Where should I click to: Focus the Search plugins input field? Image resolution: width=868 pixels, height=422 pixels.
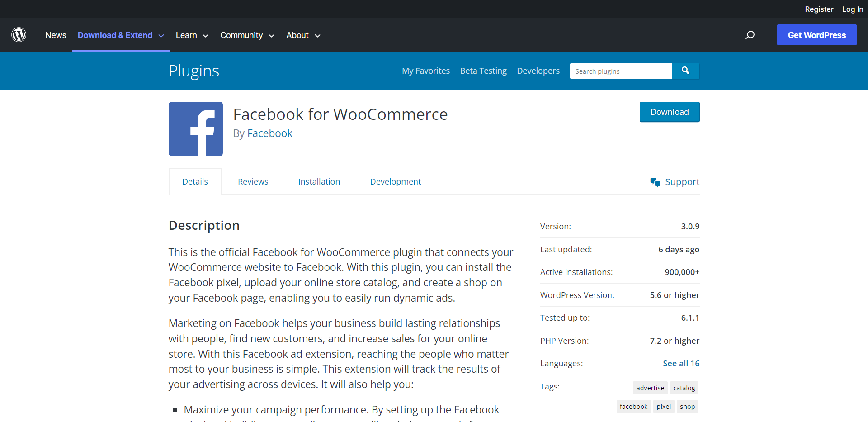(x=621, y=71)
